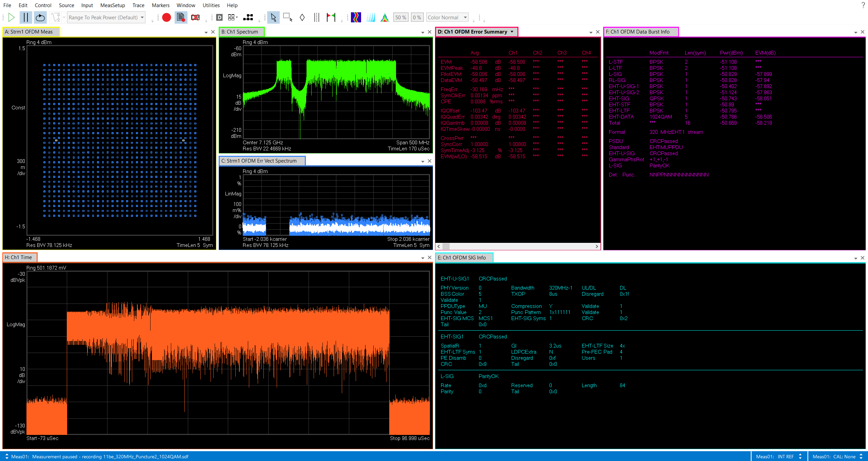Image resolution: width=868 pixels, height=461 pixels.
Task: Select the triangle colormap swatch icon
Action: 385,17
